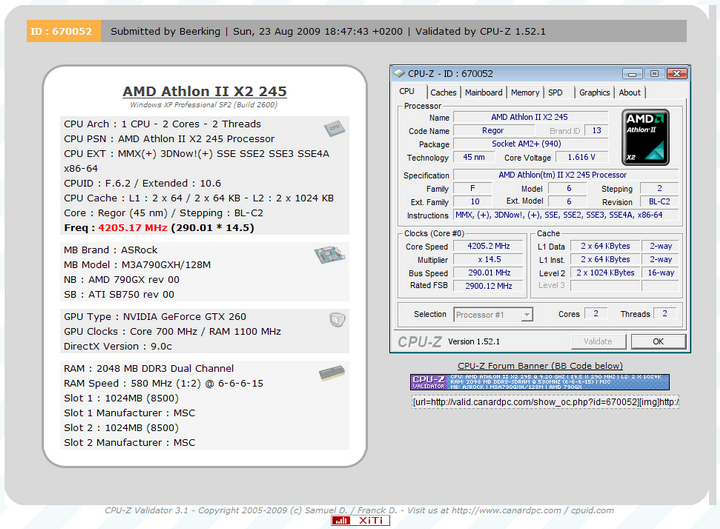
Task: Click the OK button in CPU-Z
Action: click(658, 341)
